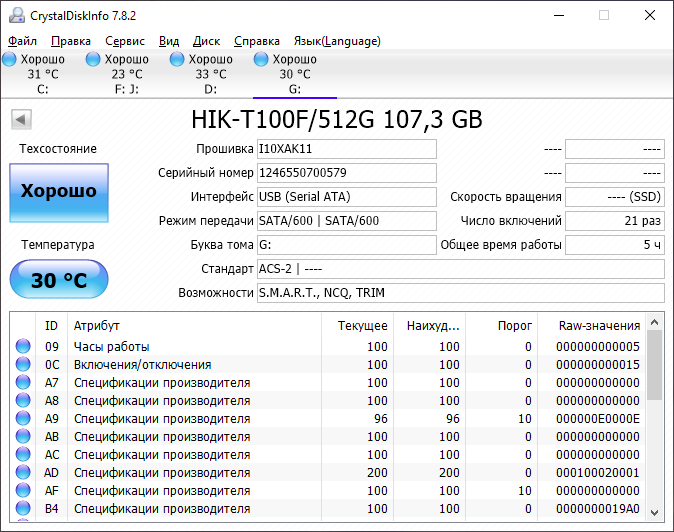Click the status icon of attribute AB row

pos(23,437)
